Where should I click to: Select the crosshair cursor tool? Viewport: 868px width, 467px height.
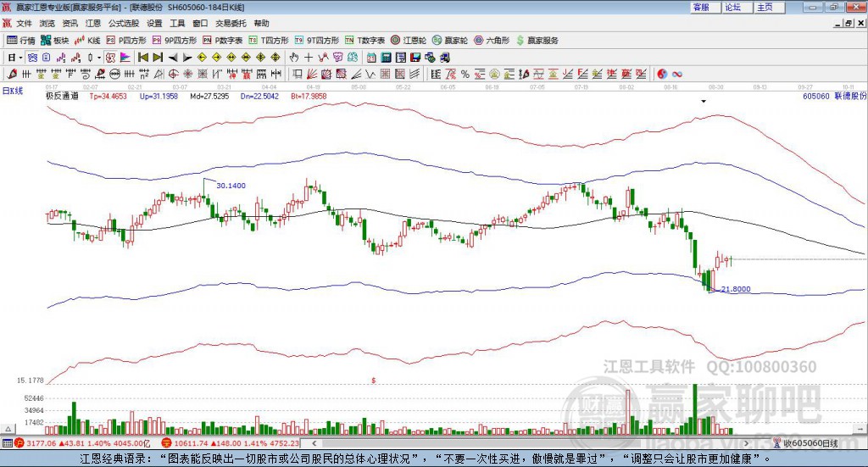pos(309,58)
